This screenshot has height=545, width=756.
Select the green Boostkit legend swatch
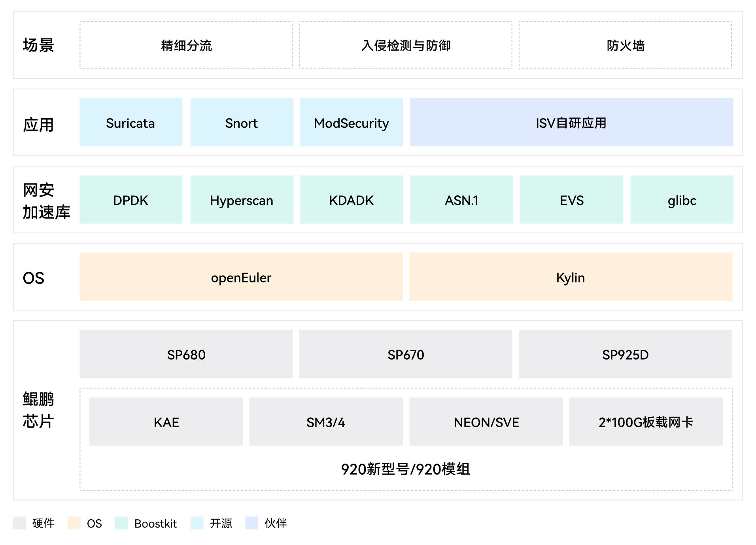pos(121,523)
